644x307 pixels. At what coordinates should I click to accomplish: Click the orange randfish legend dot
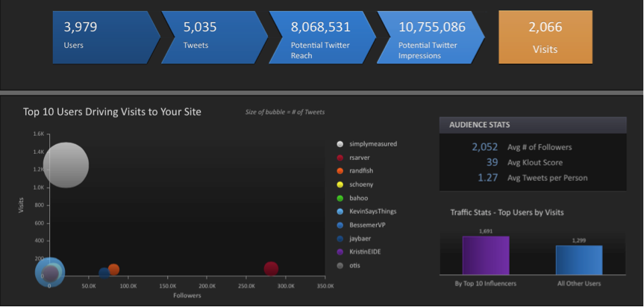click(x=340, y=171)
